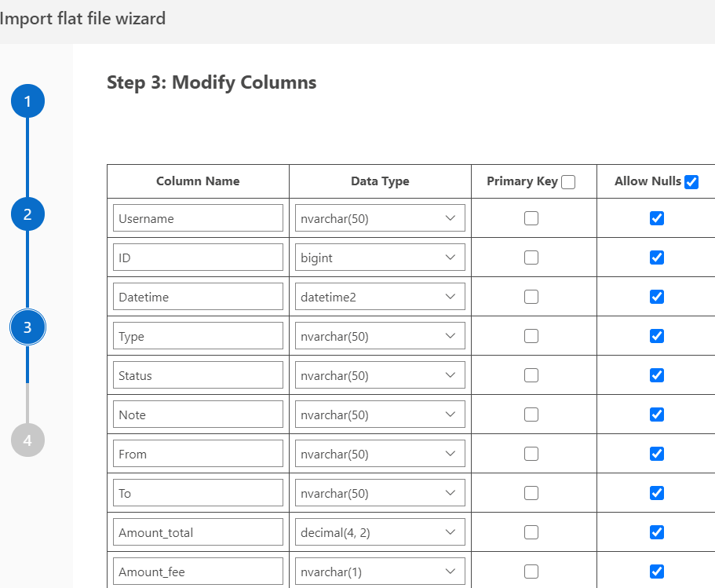Click the From column name textbox
The width and height of the screenshot is (715, 588).
click(x=198, y=454)
